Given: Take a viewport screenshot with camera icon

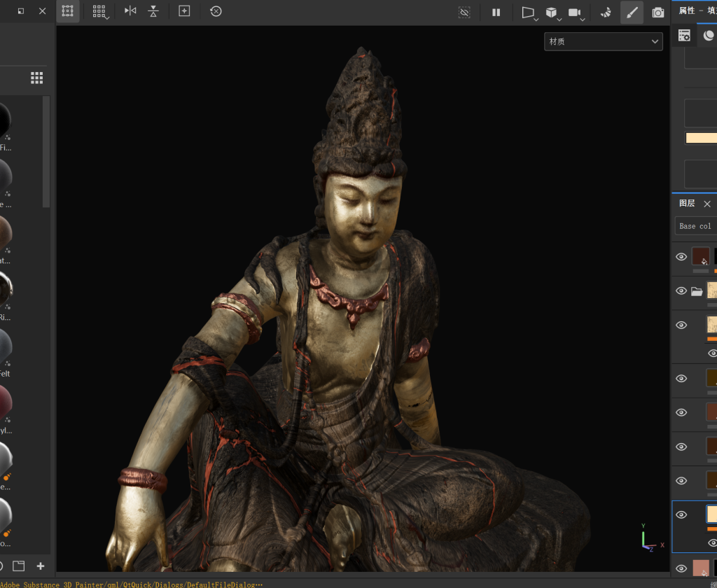Looking at the screenshot, I should pos(658,13).
